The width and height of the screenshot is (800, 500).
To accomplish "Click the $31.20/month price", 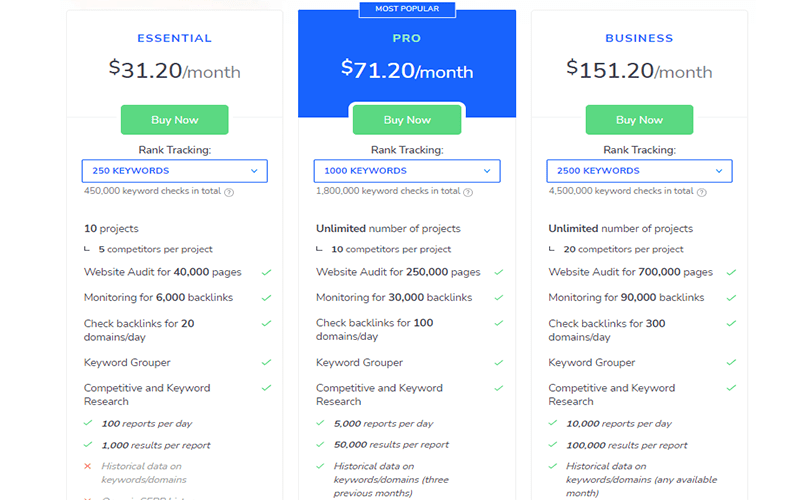I will [x=174, y=69].
